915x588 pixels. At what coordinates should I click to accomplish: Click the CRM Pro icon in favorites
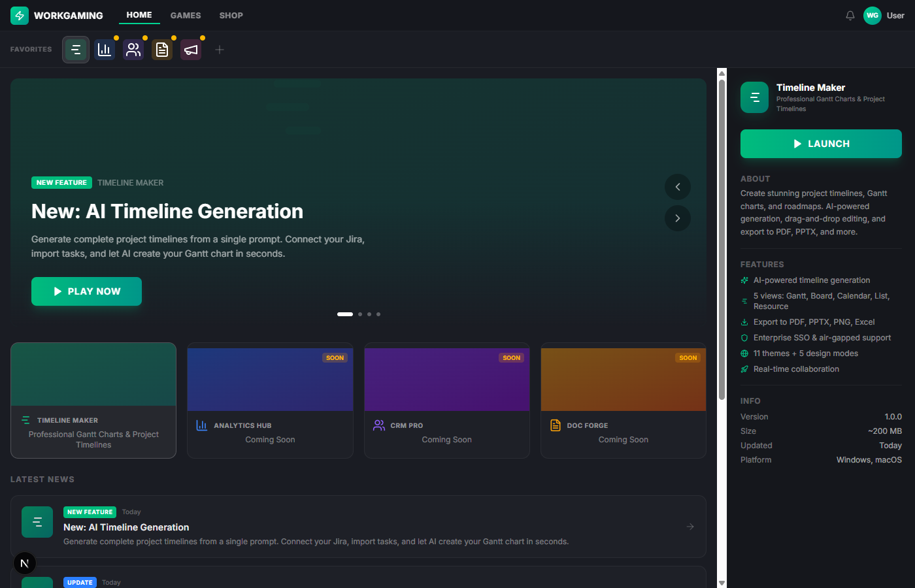click(133, 49)
